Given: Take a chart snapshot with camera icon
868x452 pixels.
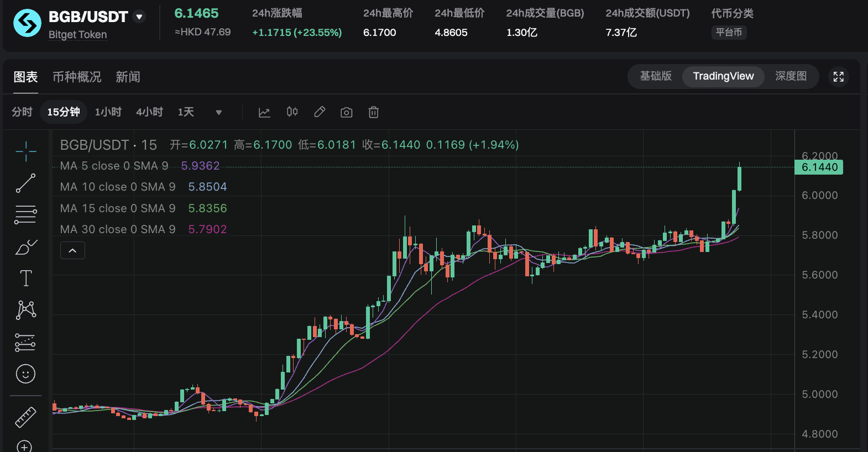Looking at the screenshot, I should [x=346, y=112].
